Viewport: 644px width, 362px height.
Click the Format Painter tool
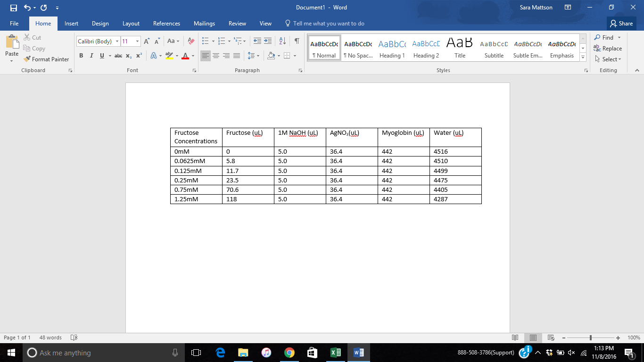[x=46, y=59]
